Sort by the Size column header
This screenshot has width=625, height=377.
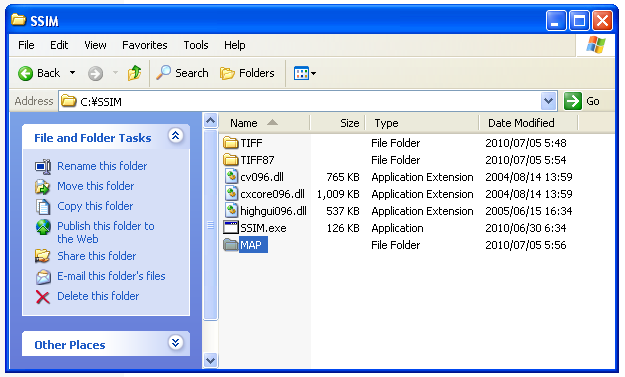337,123
